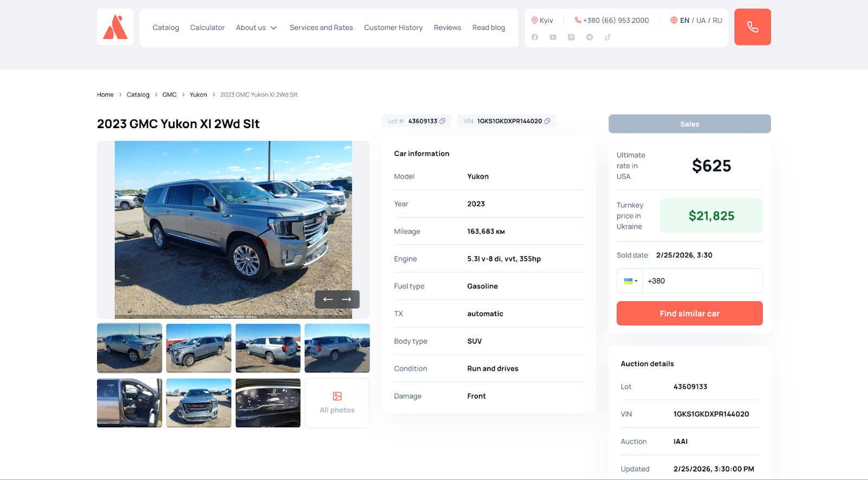Go to Home breadcrumb

click(105, 94)
